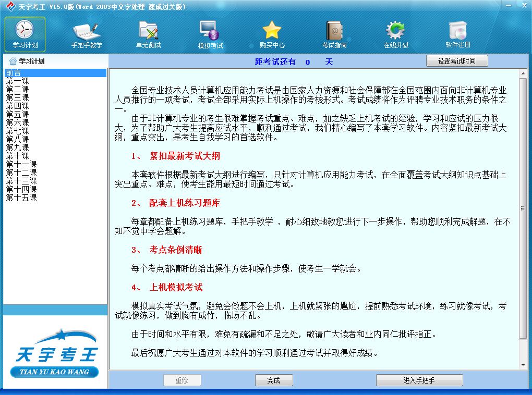
Task: Select 第二课 in the lesson list
Action: tap(55, 89)
